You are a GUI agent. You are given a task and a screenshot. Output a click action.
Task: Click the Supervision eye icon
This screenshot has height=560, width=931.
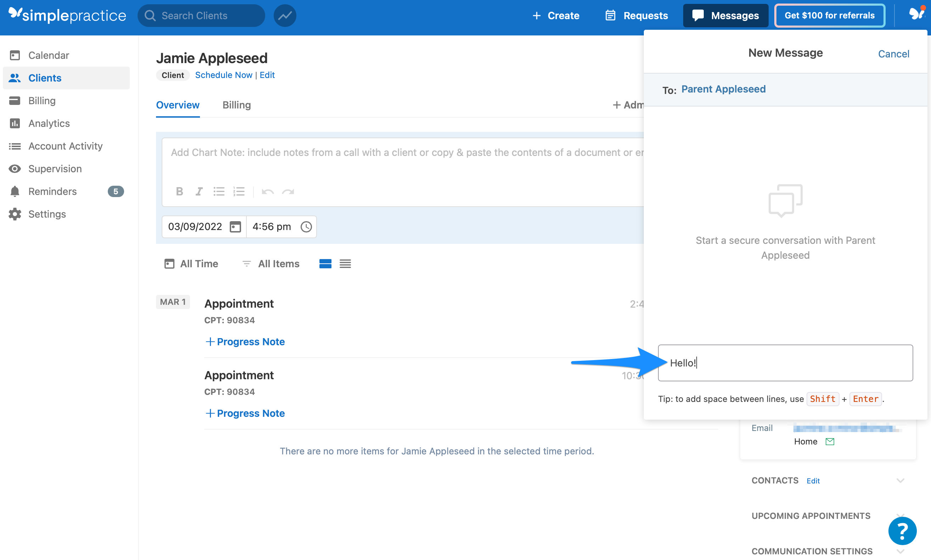15,169
